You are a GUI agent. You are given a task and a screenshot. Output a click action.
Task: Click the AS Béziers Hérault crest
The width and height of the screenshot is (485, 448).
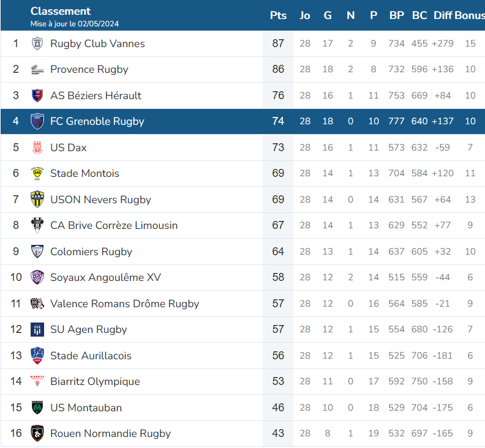[37, 95]
